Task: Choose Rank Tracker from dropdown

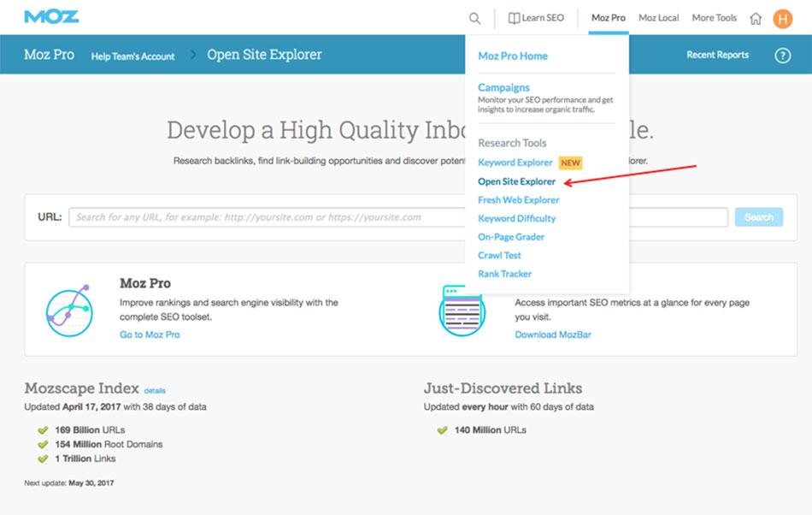Action: [504, 274]
